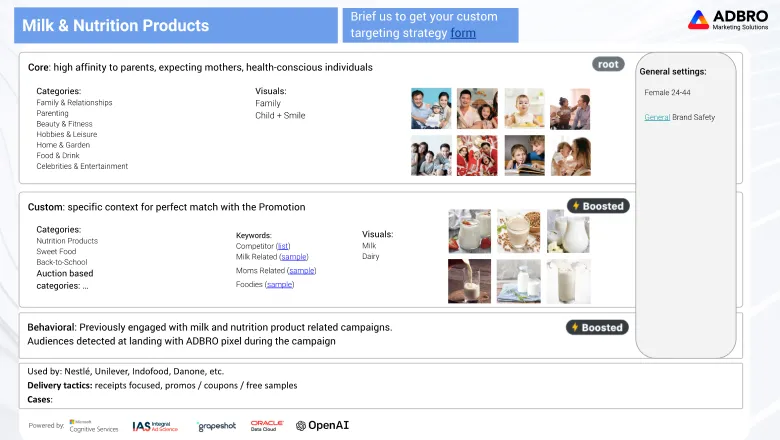Open the General Brand Safety link
780x440 pixels.
point(657,117)
